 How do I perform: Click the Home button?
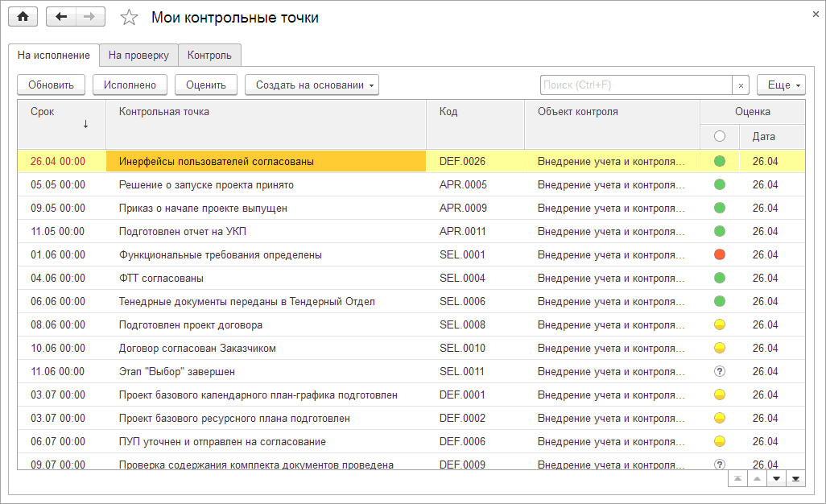point(23,17)
